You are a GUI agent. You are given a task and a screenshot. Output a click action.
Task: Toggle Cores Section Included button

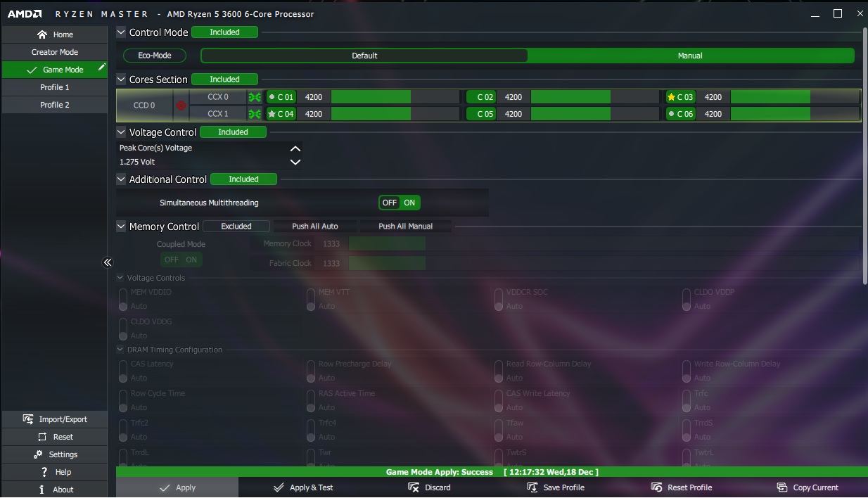224,79
